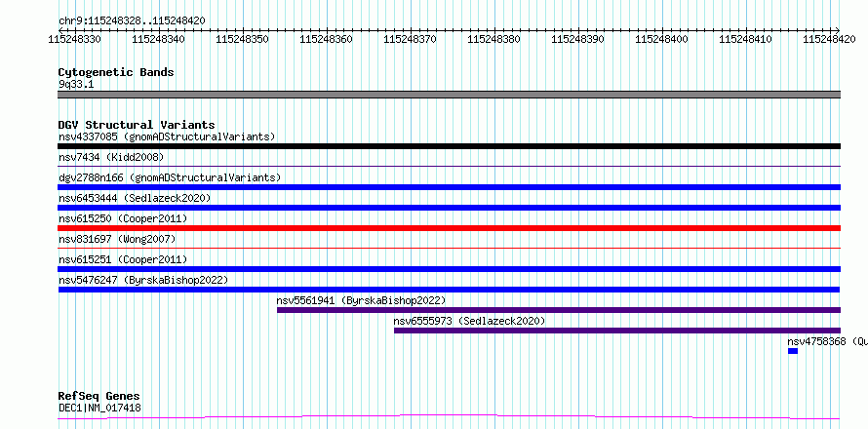Open nsv4337085 (gnomADStructuralVariants) label

pos(167,136)
